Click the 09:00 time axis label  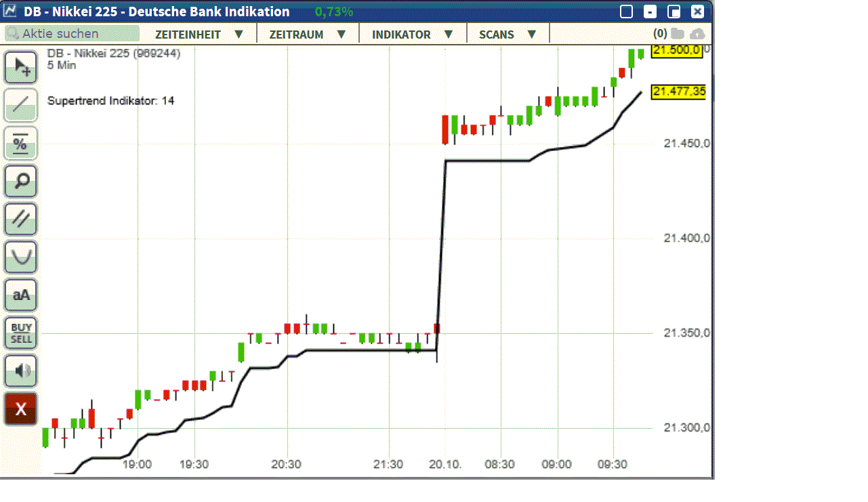point(557,465)
